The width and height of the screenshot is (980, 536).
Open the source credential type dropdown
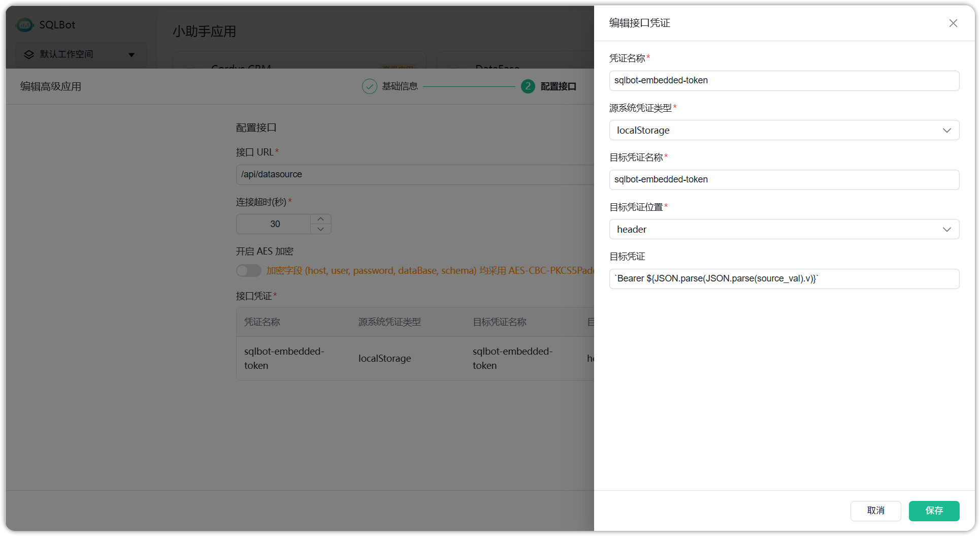[x=784, y=130]
